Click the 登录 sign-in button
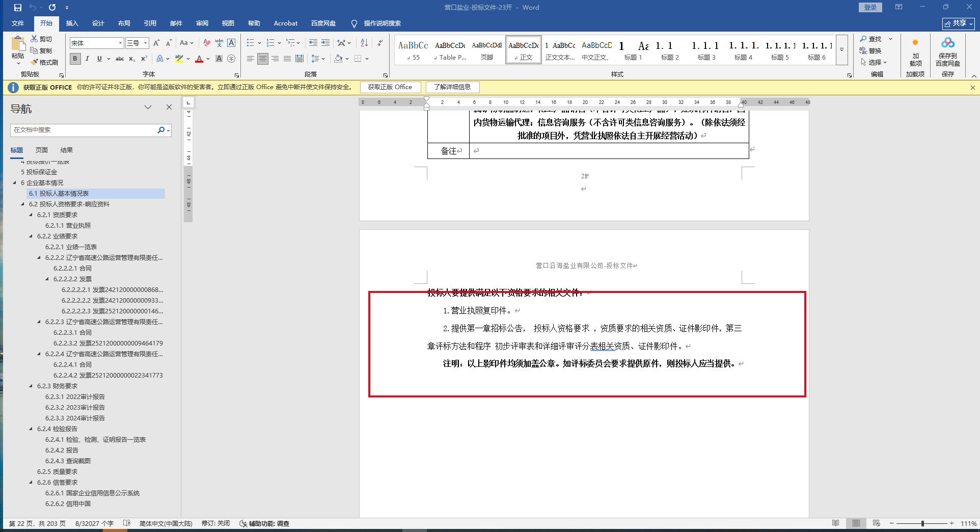This screenshot has height=532, width=980. 870,7
